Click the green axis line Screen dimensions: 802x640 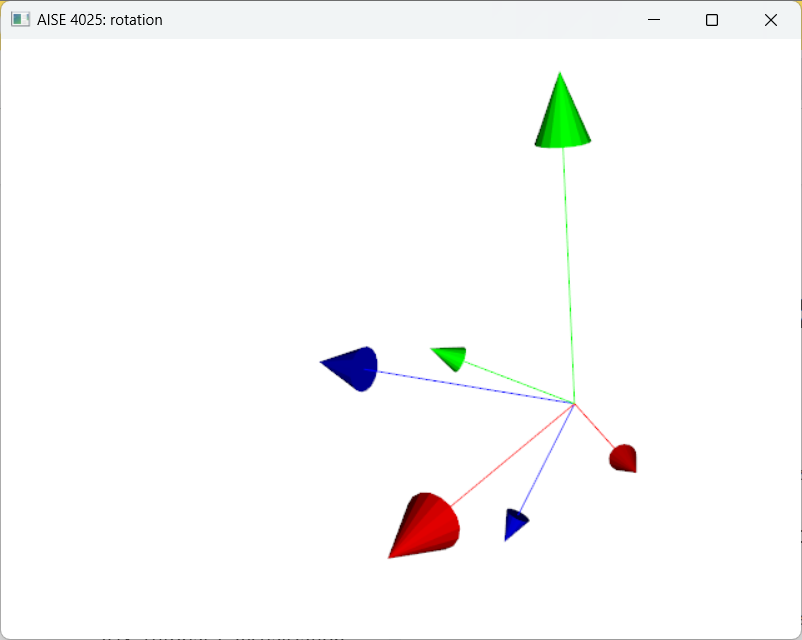(x=570, y=280)
